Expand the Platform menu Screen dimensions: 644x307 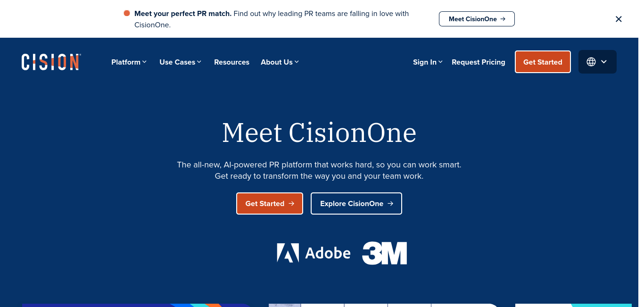129,62
